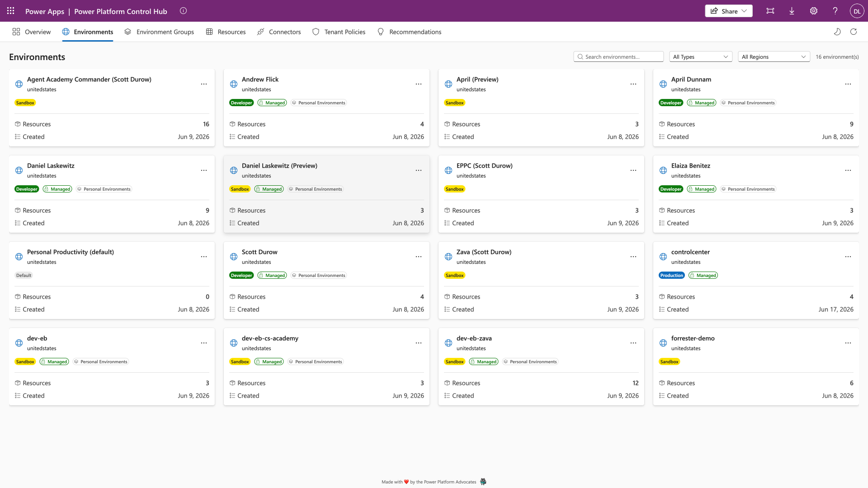The height and width of the screenshot is (488, 868).
Task: Open more options for Daniel Laskewitz (Preview) card
Action: pos(419,170)
